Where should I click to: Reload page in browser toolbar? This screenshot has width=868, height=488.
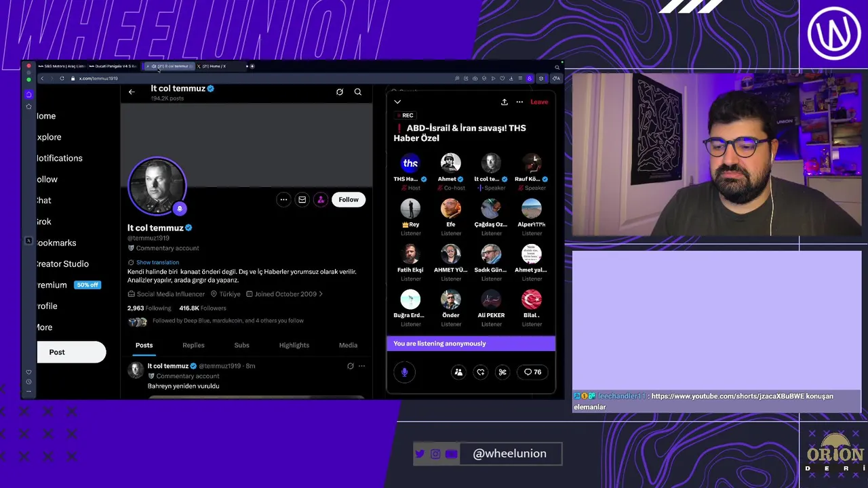click(62, 79)
